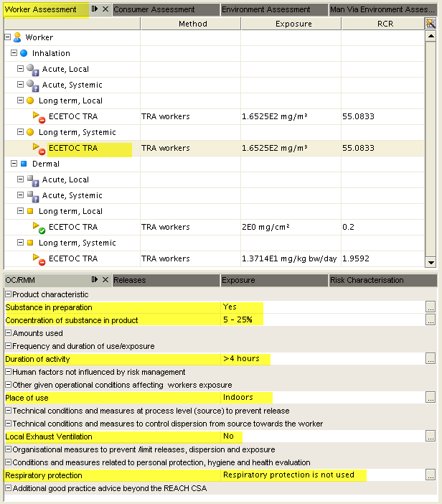Select the highlighted ECETOC TRA row under Long term, Systemic
This screenshot has width=442, height=504.
[x=215, y=148]
